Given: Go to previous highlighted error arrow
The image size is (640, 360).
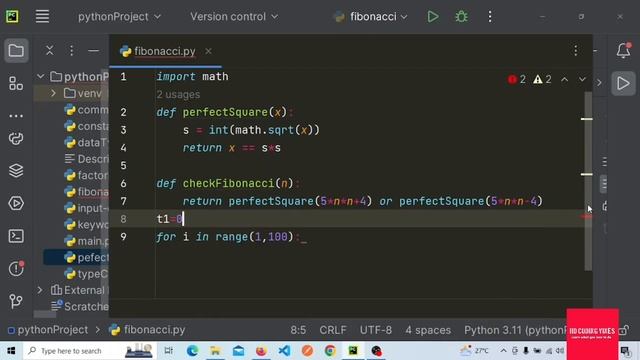Looking at the screenshot, I should tap(564, 79).
